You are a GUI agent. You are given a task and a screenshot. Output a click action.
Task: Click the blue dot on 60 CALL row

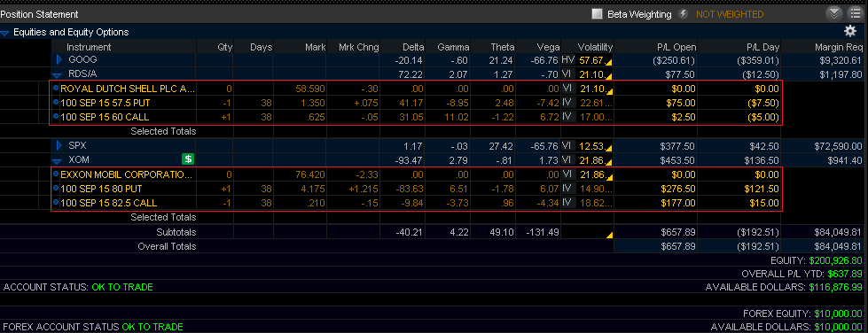click(x=55, y=117)
